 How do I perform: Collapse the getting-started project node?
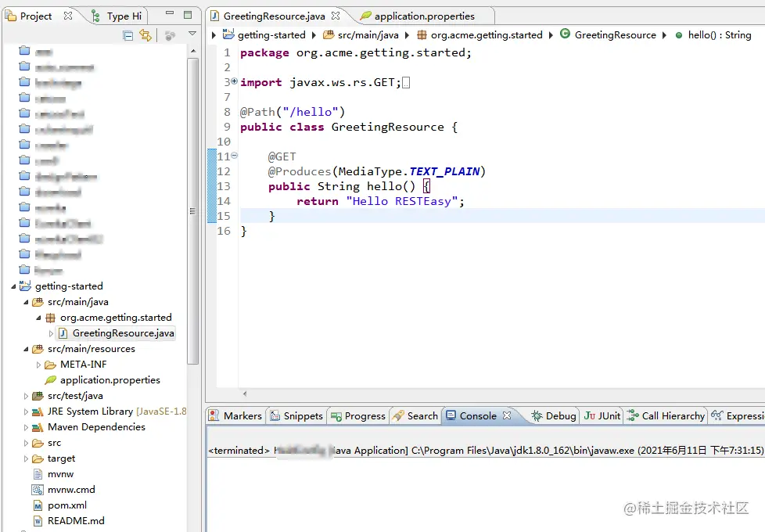[13, 286]
